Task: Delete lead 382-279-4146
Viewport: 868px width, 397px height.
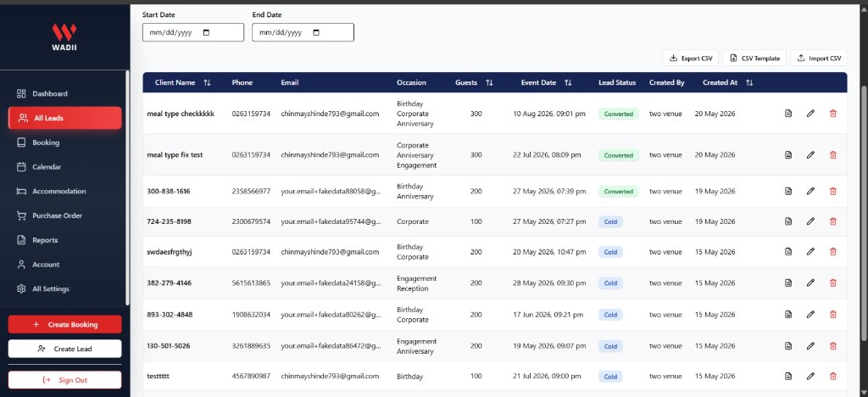Action: 833,283
